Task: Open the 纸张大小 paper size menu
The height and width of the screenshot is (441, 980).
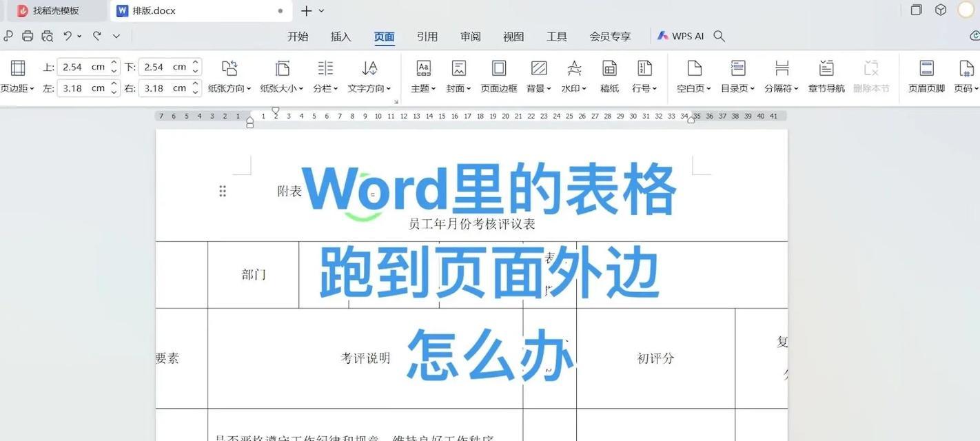Action: click(x=282, y=76)
